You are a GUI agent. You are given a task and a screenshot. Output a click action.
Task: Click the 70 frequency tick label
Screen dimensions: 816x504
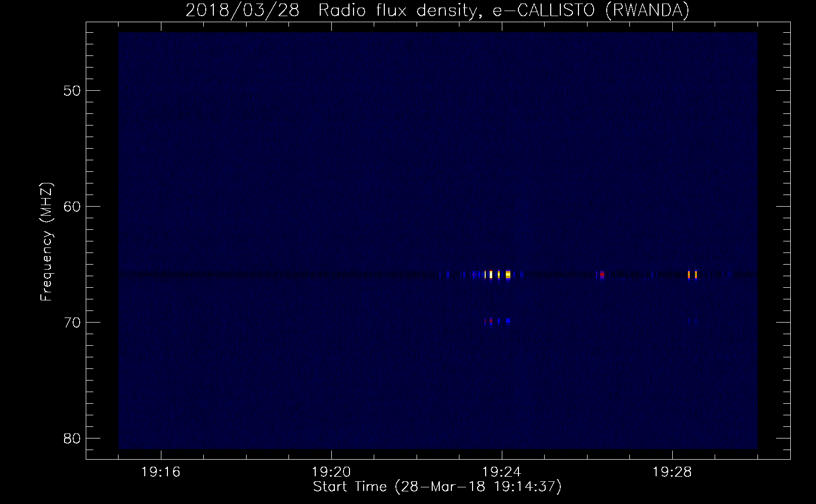point(73,323)
